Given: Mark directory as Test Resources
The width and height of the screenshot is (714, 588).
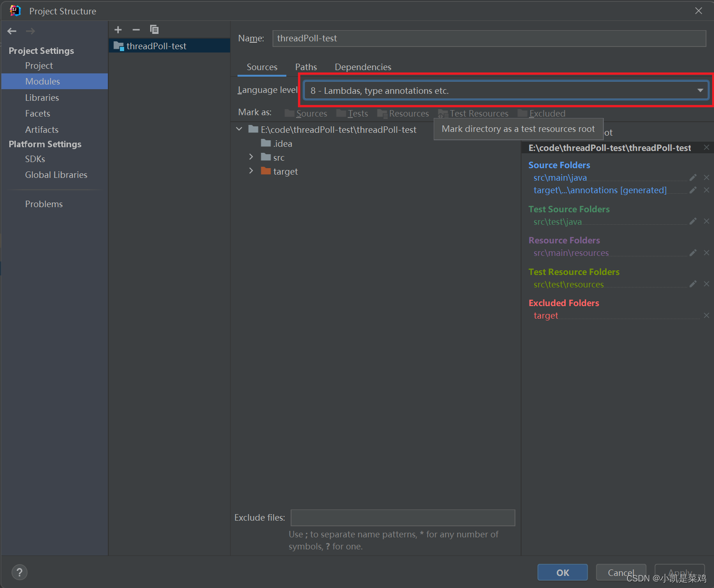Looking at the screenshot, I should [x=473, y=113].
